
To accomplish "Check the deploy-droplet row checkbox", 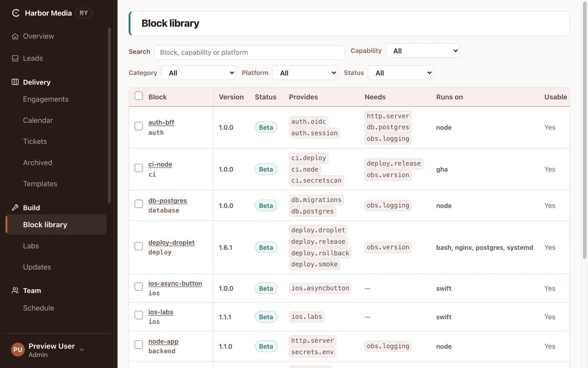I will point(139,246).
